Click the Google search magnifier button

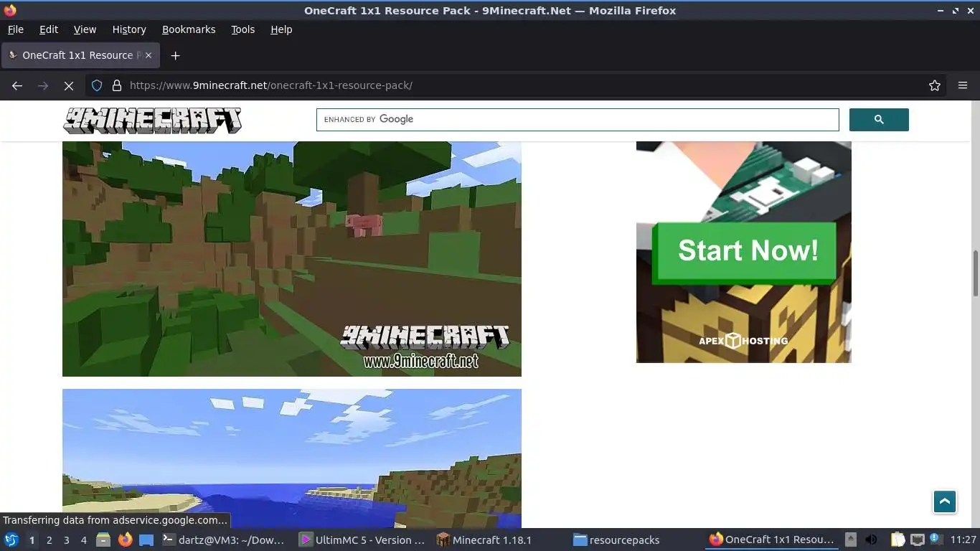tap(879, 120)
